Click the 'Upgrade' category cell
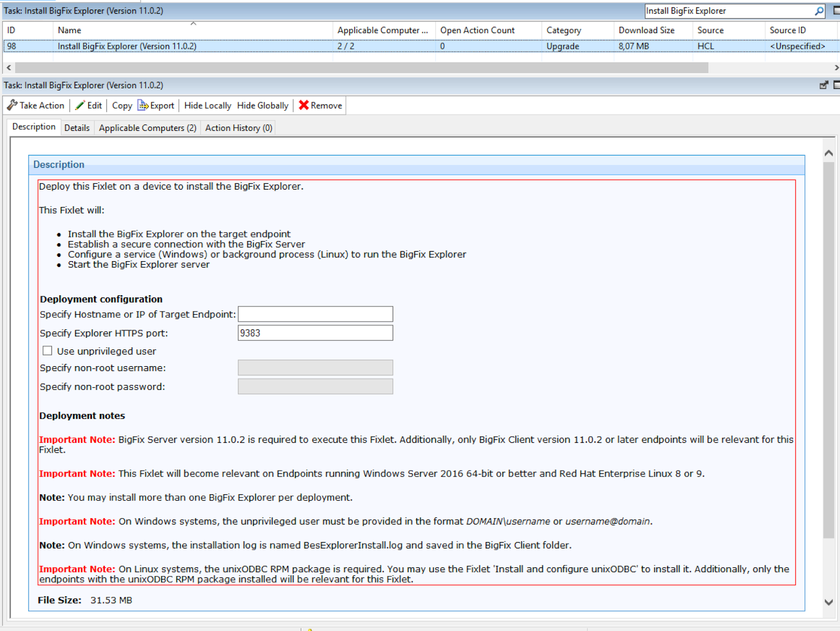 click(563, 46)
